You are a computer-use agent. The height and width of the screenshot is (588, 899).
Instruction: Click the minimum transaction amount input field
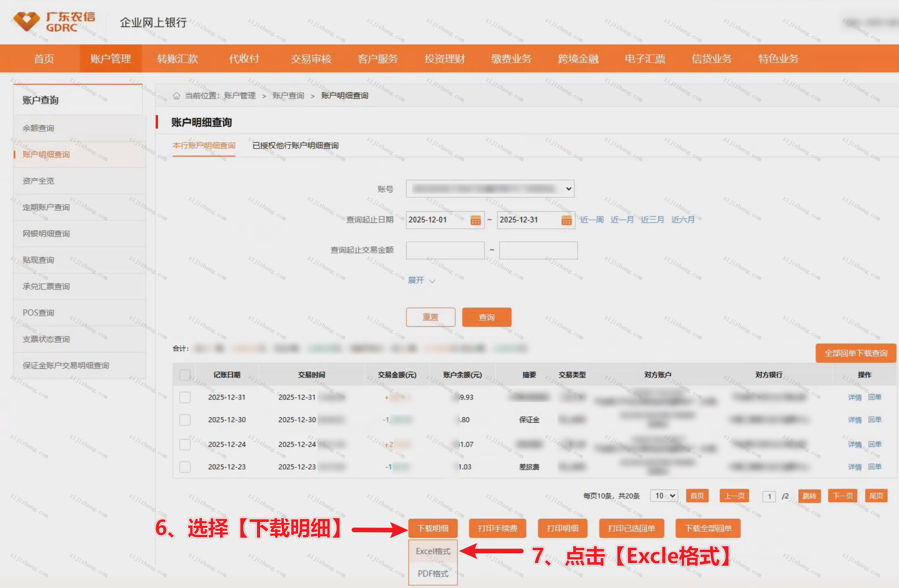pyautogui.click(x=445, y=250)
